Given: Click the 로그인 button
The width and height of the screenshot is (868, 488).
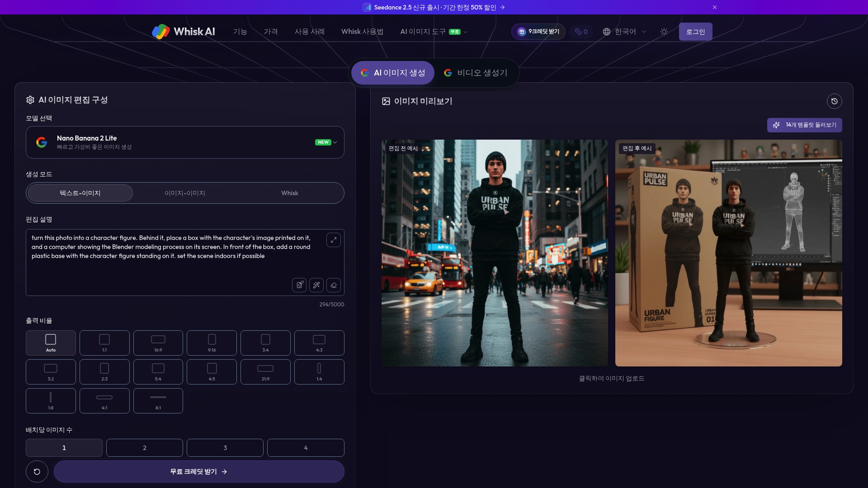Looking at the screenshot, I should [695, 32].
